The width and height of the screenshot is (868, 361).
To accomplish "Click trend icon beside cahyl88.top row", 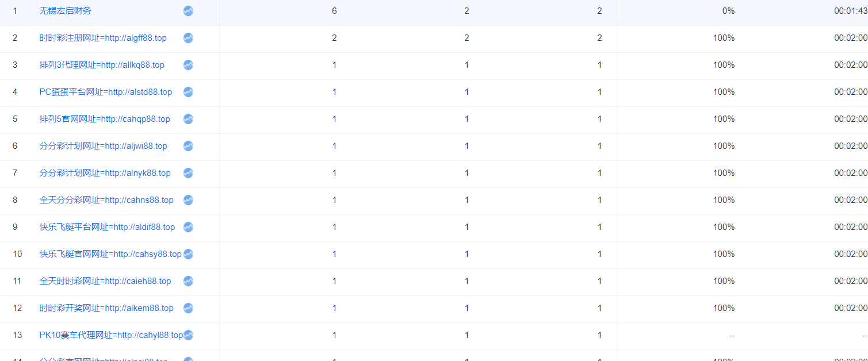I will coord(188,335).
